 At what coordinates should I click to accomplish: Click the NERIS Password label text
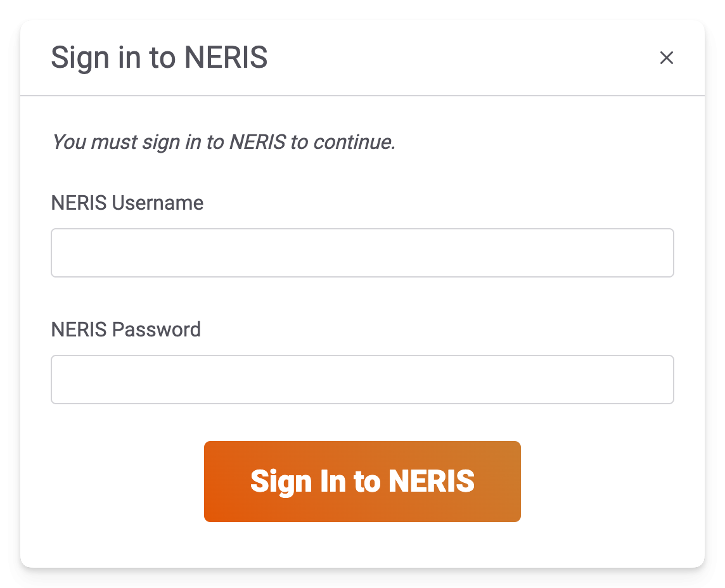click(x=125, y=329)
